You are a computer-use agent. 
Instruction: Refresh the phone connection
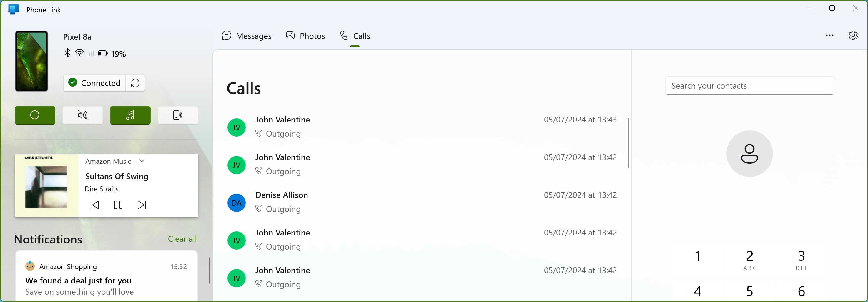pos(135,83)
